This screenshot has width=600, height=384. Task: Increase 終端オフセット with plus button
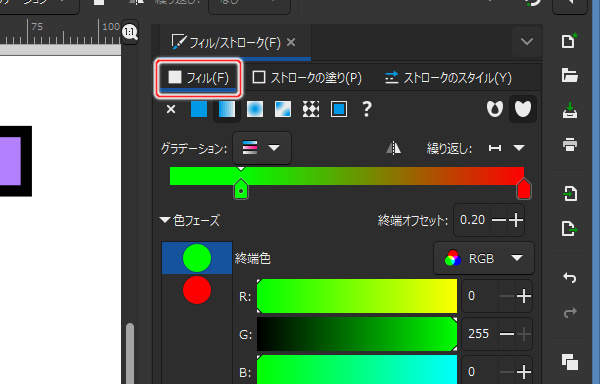tap(516, 220)
